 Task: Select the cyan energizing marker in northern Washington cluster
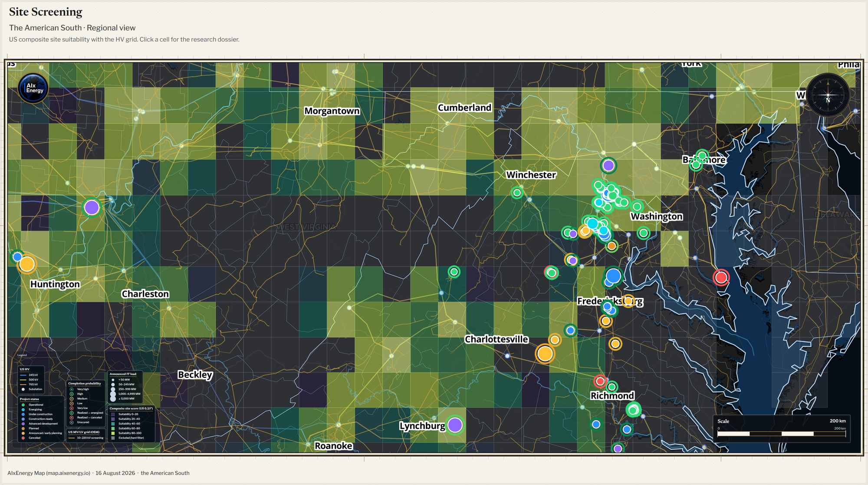coord(599,202)
